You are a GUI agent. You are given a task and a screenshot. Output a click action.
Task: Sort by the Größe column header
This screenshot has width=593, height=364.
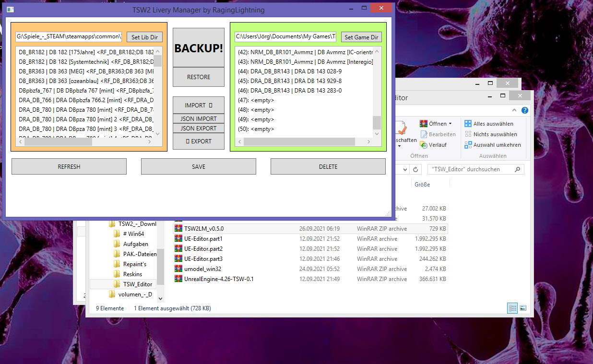pos(422,185)
